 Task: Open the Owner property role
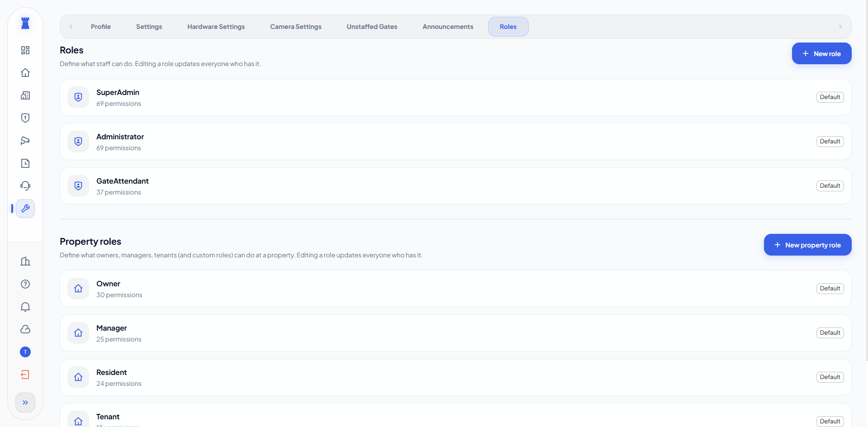(455, 289)
